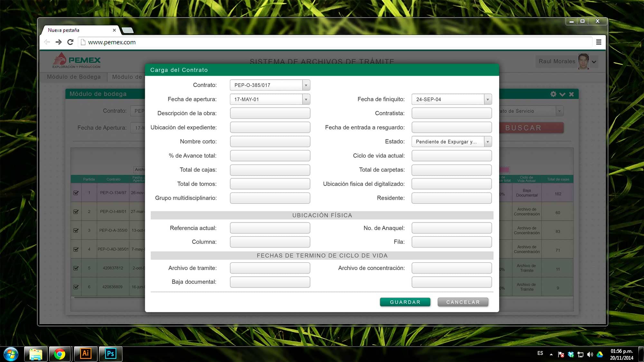The height and width of the screenshot is (362, 644).
Task: Launch Adobe Illustrator from the taskbar
Action: 86,354
